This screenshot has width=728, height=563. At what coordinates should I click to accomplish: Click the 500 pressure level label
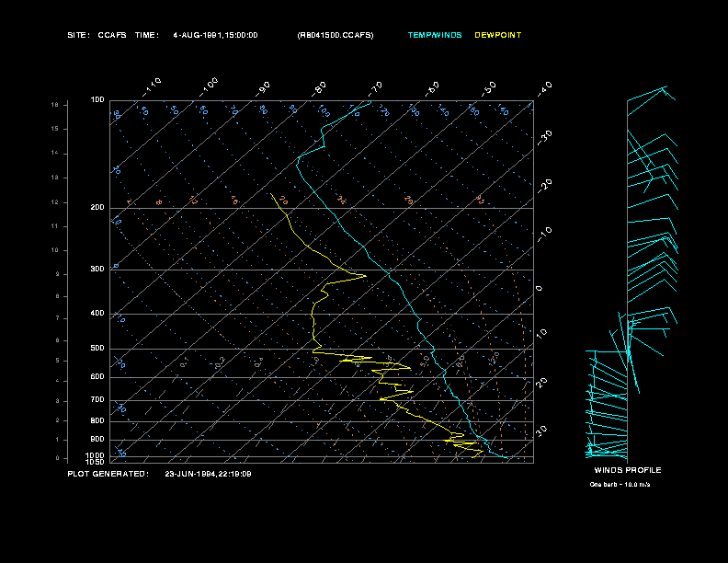click(97, 349)
